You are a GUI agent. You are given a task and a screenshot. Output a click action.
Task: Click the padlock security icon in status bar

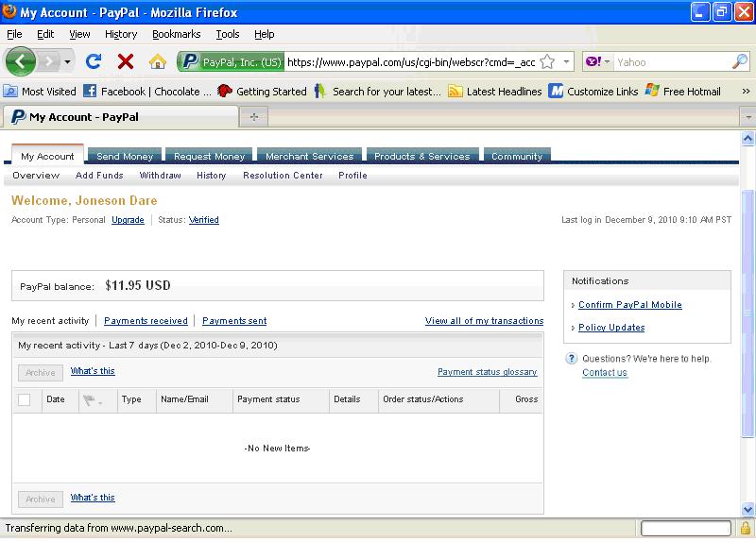tap(746, 528)
